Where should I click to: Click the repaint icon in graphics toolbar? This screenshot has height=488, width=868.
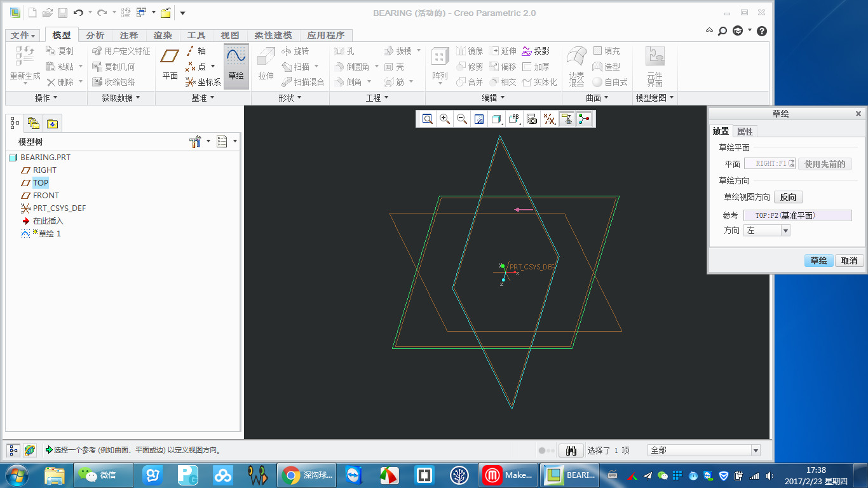pos(480,119)
